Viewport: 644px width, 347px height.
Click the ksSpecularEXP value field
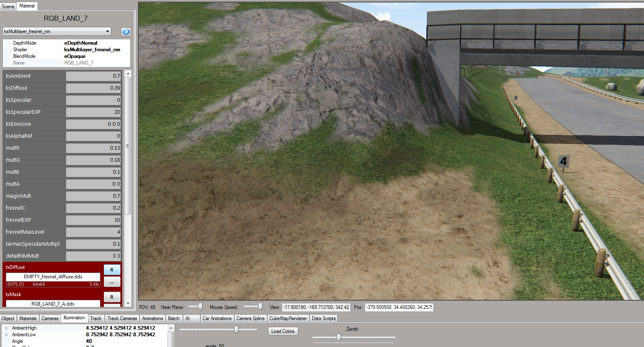93,112
